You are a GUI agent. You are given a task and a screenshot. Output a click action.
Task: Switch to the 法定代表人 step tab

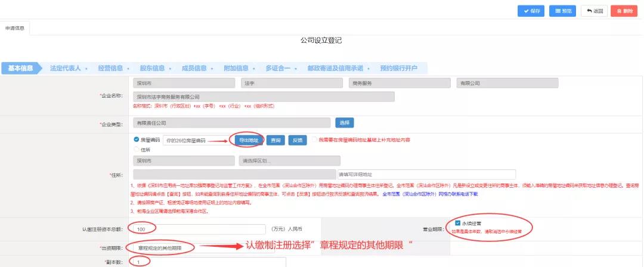click(x=66, y=68)
